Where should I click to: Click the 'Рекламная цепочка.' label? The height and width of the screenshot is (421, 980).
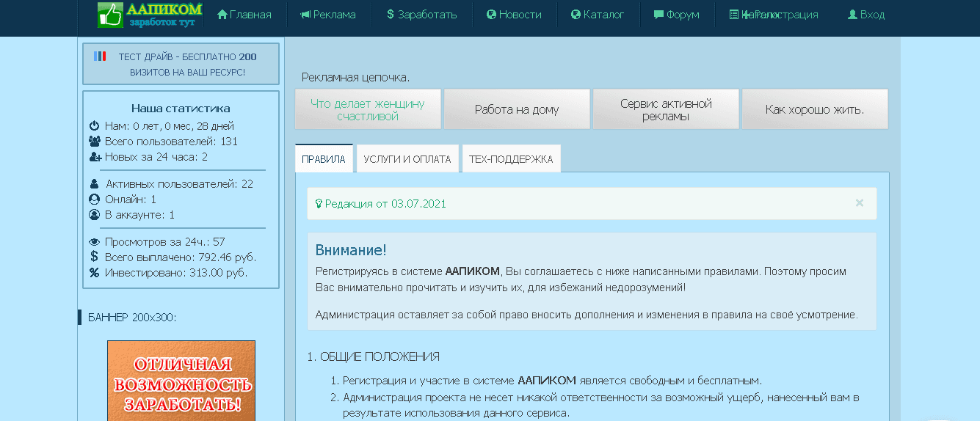pos(356,78)
